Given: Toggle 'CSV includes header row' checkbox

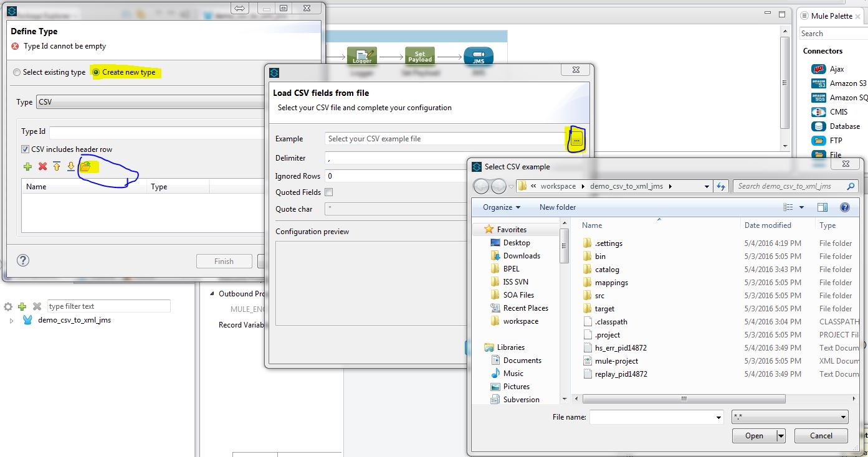Looking at the screenshot, I should click(26, 149).
